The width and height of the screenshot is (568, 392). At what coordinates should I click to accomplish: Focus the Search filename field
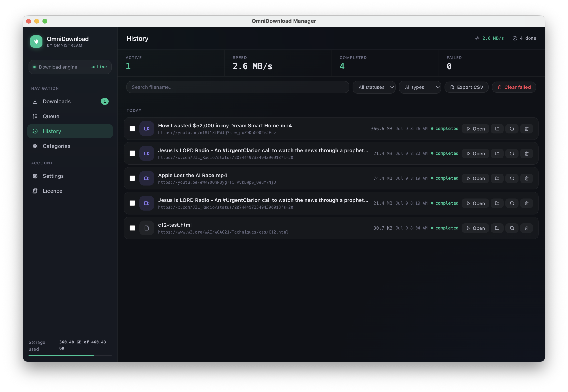pos(238,87)
